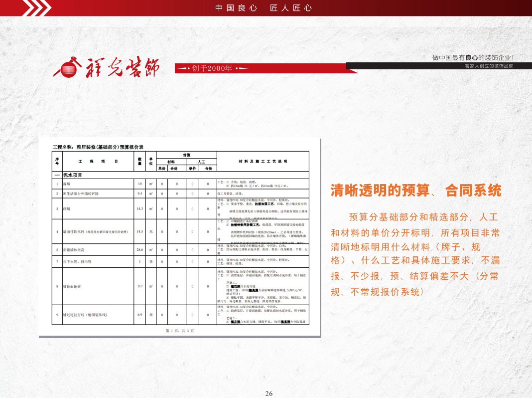Select the text 做中国最有良心的装饰企业!
This screenshot has width=532, height=398.
click(x=473, y=58)
